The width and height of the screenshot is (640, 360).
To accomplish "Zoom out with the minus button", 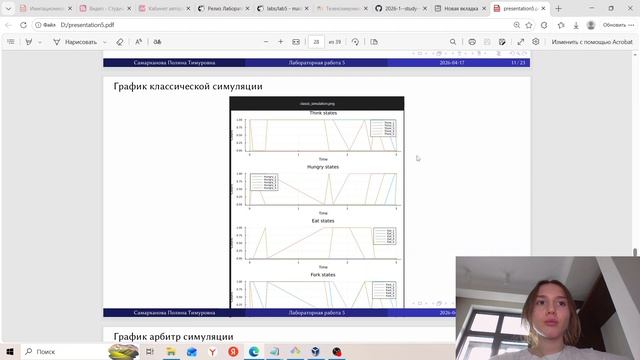I will [x=266, y=42].
